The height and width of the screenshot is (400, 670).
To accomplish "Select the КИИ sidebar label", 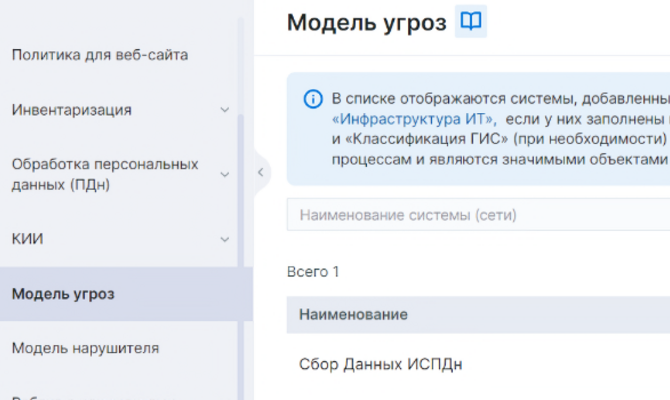I will tap(27, 239).
